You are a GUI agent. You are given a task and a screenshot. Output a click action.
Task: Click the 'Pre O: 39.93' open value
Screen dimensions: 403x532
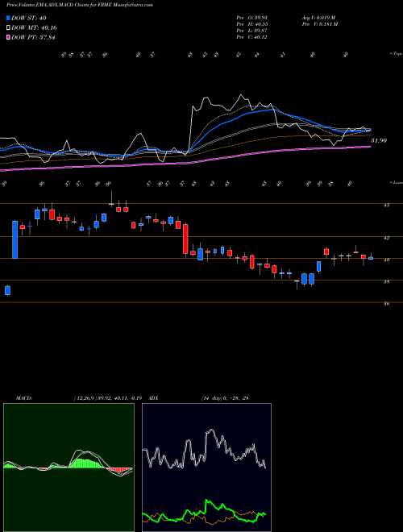(253, 18)
